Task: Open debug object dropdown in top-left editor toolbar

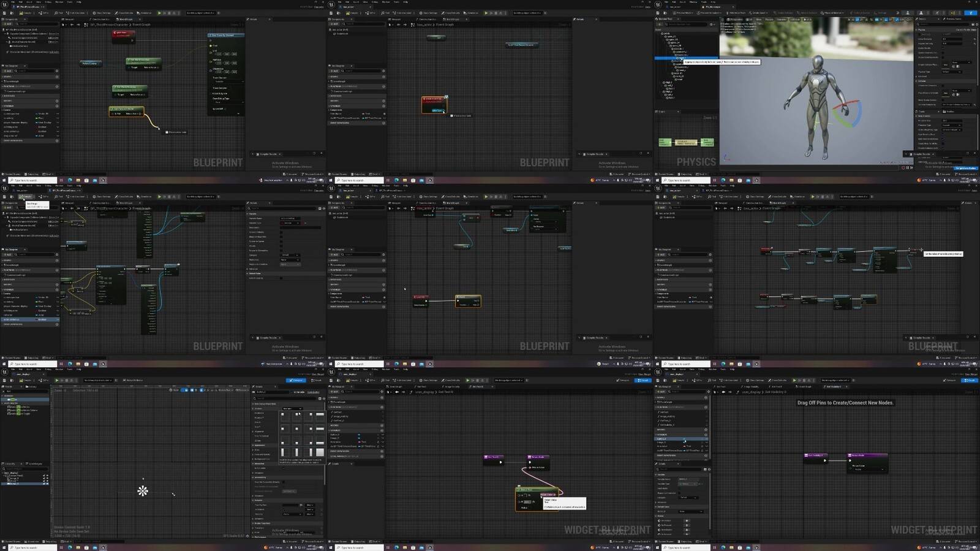Action: [x=200, y=13]
